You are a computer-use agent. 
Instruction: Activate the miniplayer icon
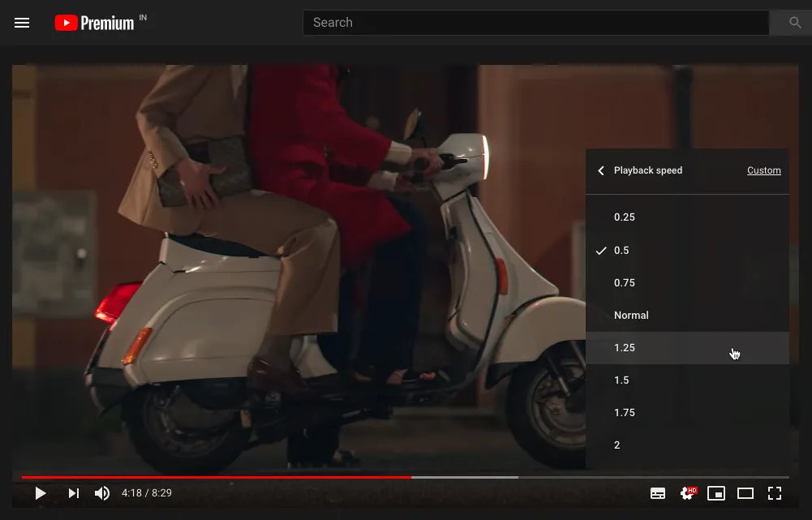716,492
